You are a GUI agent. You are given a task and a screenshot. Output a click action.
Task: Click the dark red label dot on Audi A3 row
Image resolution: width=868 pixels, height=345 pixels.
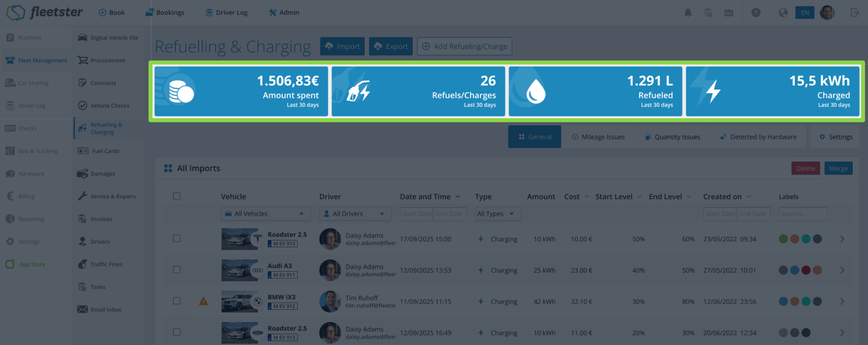(806, 270)
